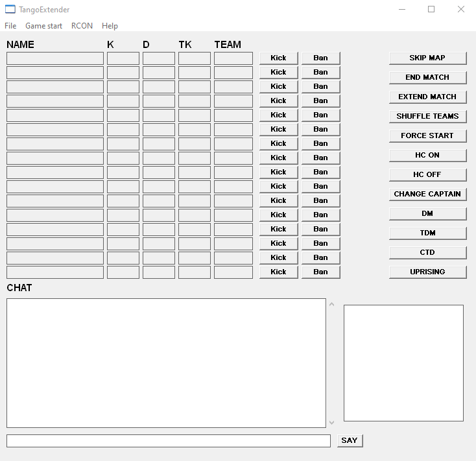Turn hardcore mode off with HC OFF

tap(427, 174)
